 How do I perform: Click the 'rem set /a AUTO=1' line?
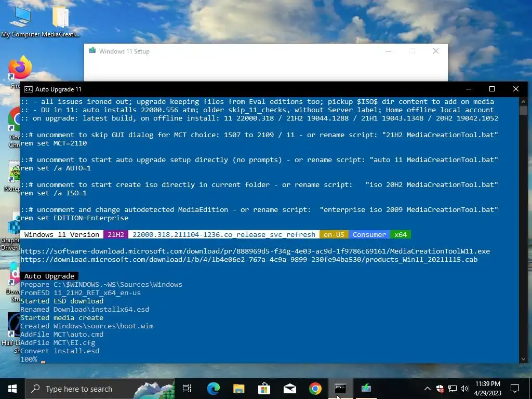pos(56,168)
